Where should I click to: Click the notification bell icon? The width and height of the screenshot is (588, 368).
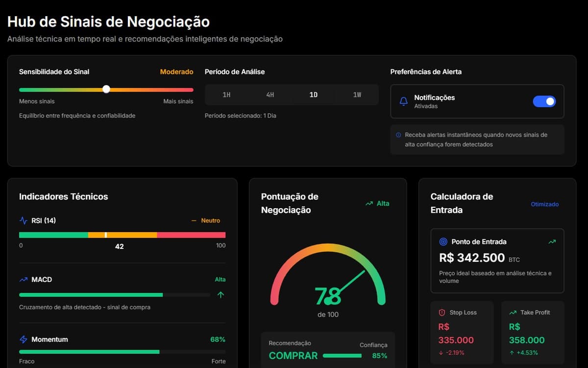point(403,101)
